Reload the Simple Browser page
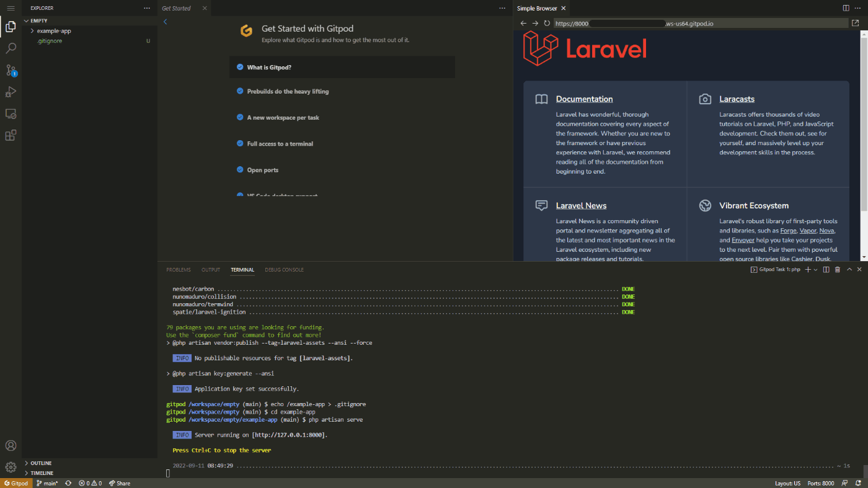The image size is (868, 488). point(547,23)
